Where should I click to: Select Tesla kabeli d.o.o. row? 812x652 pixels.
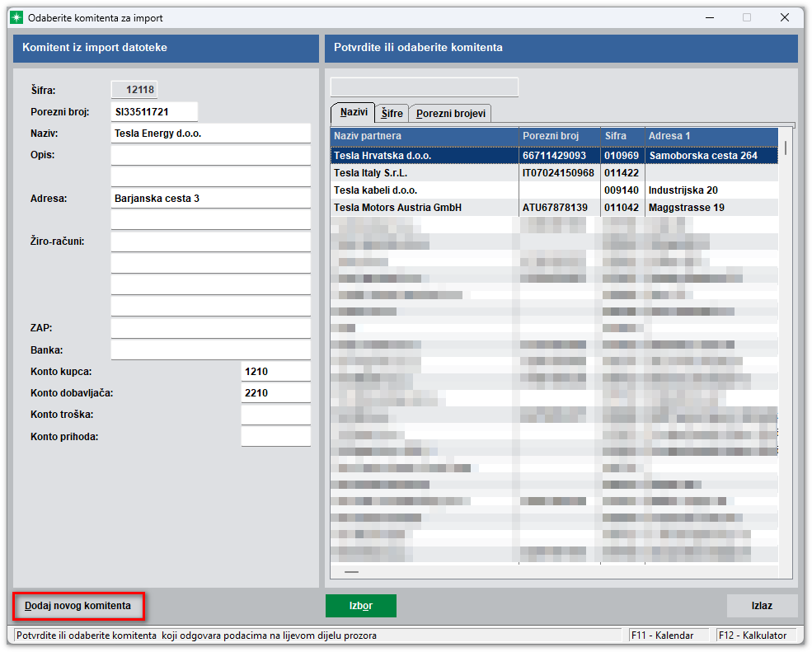pyautogui.click(x=424, y=190)
